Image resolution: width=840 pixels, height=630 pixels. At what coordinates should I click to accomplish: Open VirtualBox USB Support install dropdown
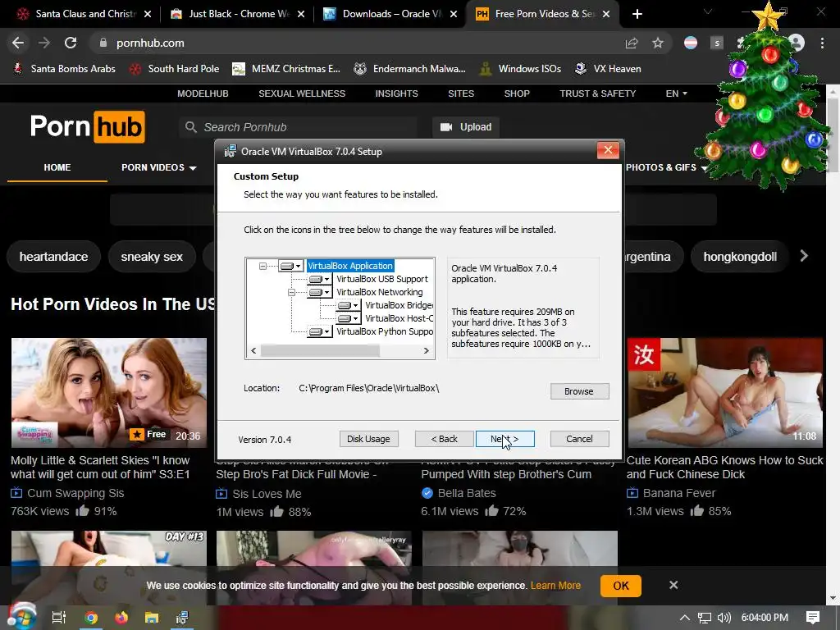pyautogui.click(x=319, y=279)
